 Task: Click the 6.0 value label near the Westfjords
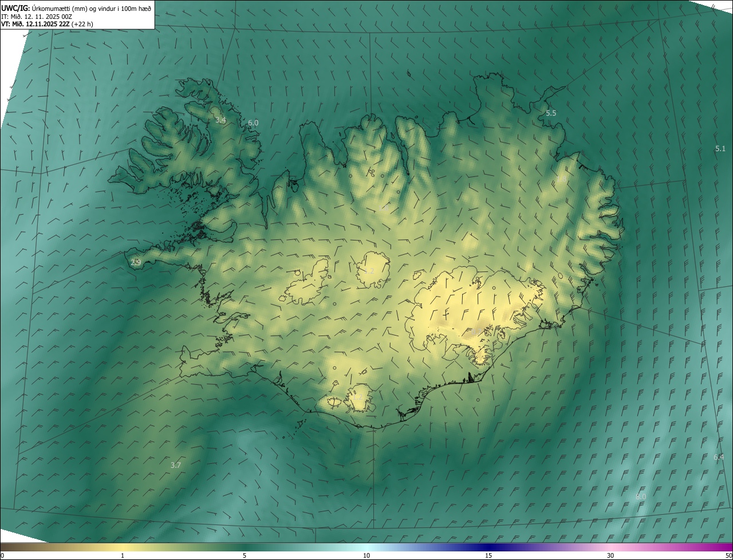253,123
